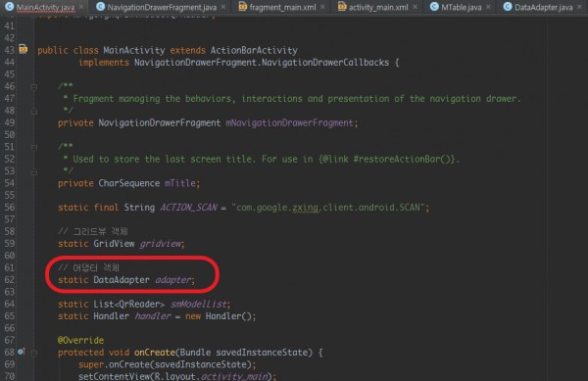Image resolution: width=588 pixels, height=381 pixels.
Task: Click the gridview field name
Action: tap(160, 244)
